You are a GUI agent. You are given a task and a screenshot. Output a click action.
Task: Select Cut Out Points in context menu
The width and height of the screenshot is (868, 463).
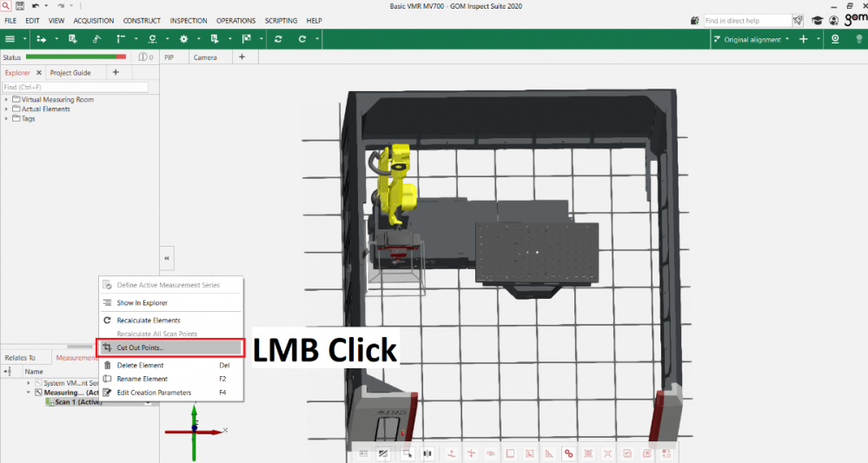pyautogui.click(x=169, y=347)
